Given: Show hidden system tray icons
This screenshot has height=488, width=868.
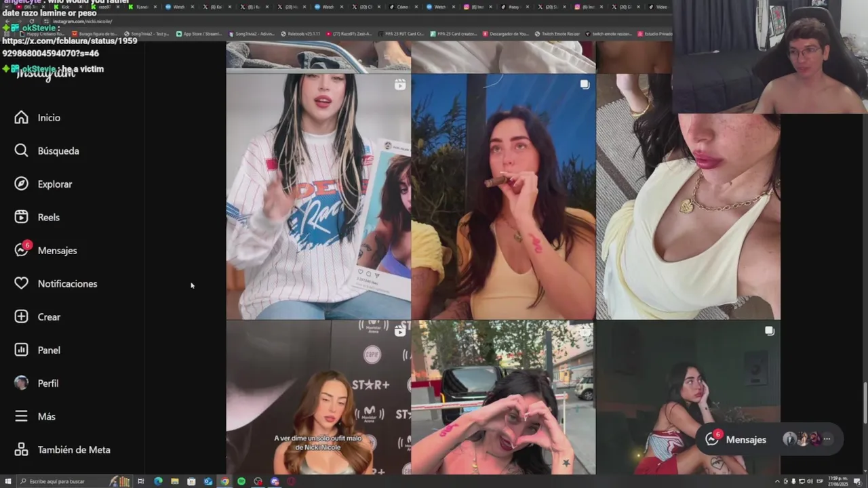Looking at the screenshot, I should [777, 481].
